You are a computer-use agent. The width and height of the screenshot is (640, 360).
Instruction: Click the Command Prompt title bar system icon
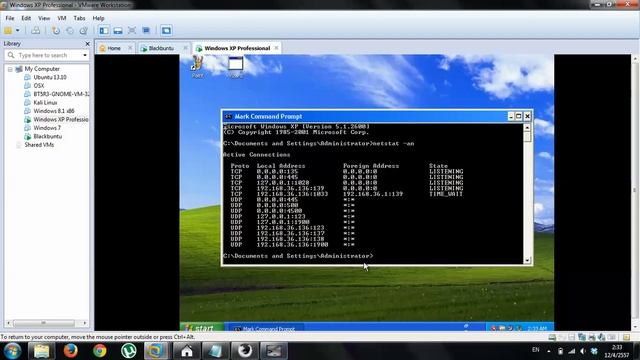tap(228, 116)
